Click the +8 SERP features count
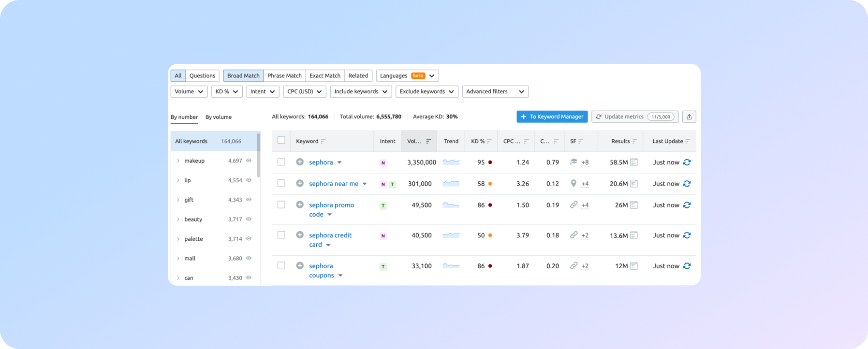The width and height of the screenshot is (868, 349). coord(585,162)
